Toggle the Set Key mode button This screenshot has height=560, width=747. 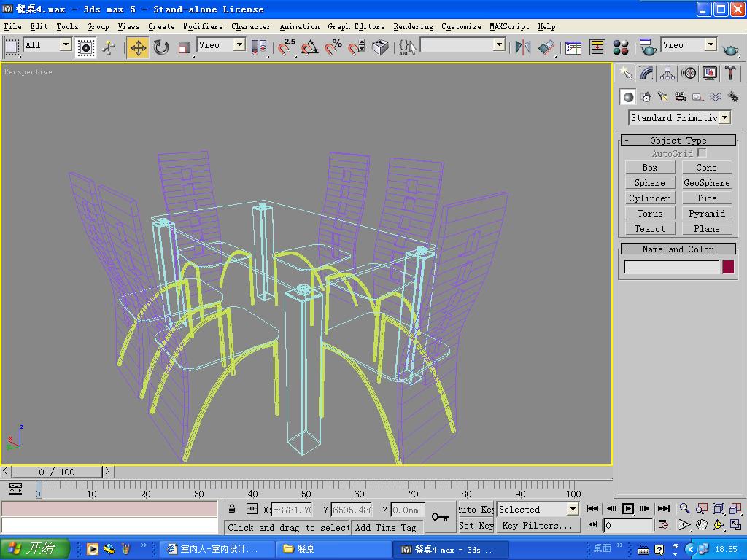476,525
